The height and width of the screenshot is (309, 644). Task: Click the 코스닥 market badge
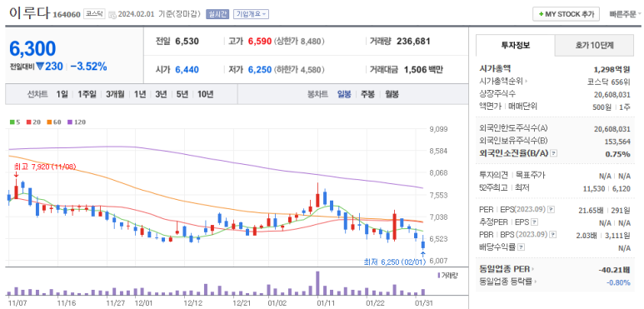(95, 14)
